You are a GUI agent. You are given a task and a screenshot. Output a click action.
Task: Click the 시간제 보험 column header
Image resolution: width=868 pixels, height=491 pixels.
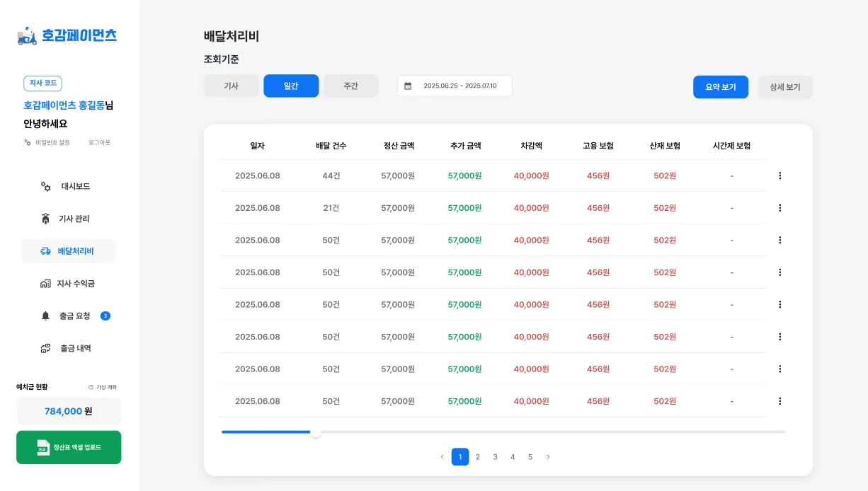click(x=731, y=146)
